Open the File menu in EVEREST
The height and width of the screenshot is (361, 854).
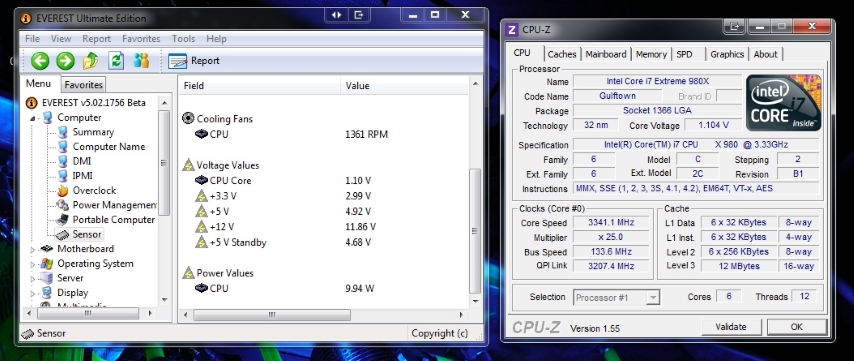click(x=32, y=39)
